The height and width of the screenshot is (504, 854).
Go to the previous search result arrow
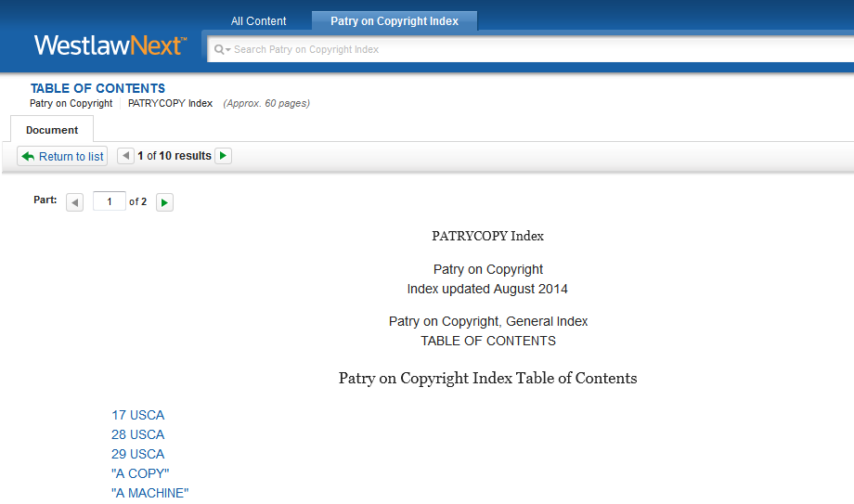126,156
